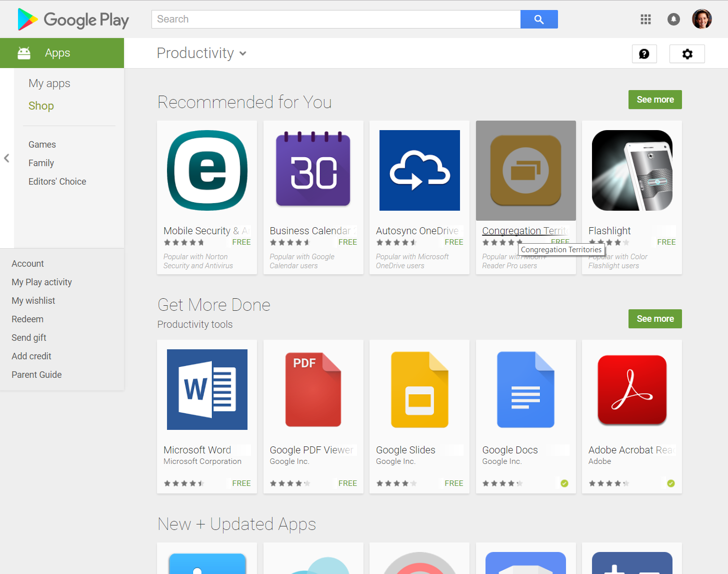The height and width of the screenshot is (574, 728).
Task: Click See more for Get More Done
Action: [x=655, y=319]
